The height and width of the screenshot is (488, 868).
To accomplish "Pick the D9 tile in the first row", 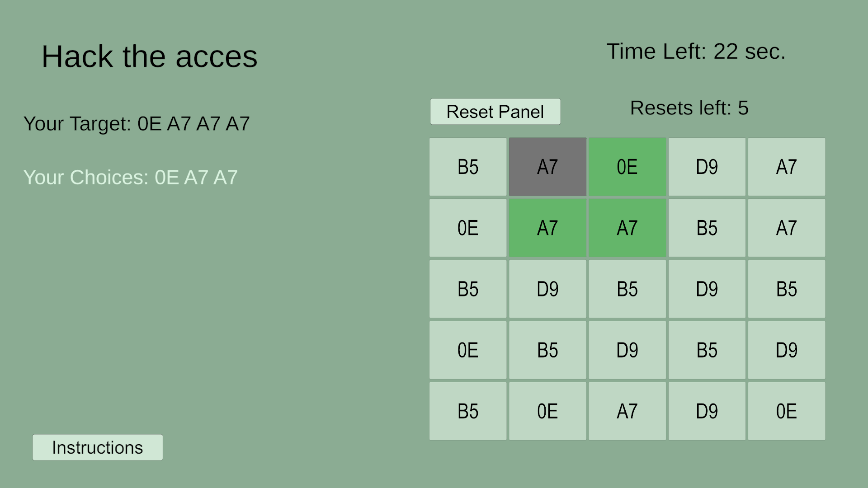I will [707, 167].
